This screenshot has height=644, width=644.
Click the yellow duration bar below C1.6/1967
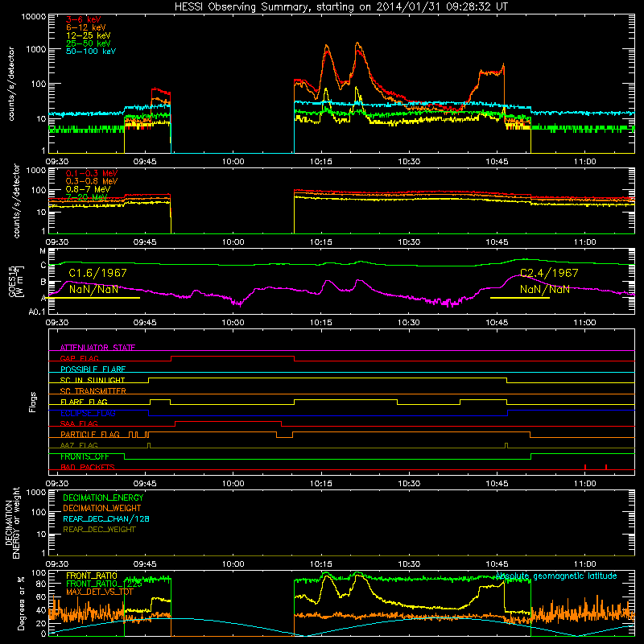tap(94, 298)
